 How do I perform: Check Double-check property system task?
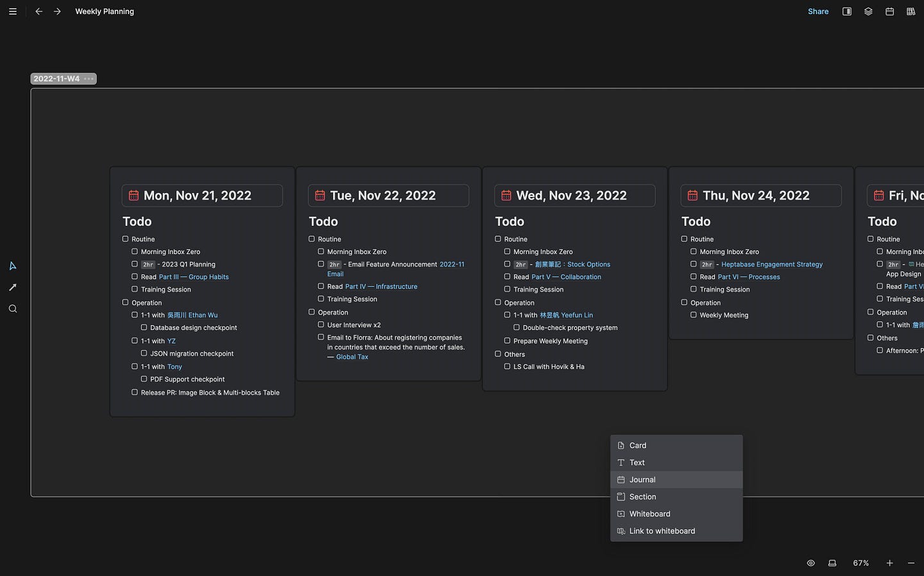tap(517, 327)
